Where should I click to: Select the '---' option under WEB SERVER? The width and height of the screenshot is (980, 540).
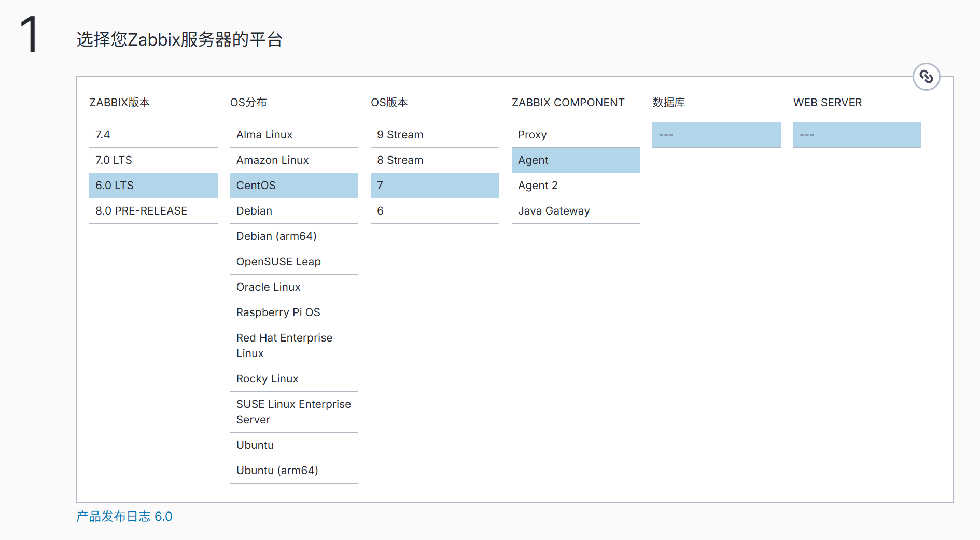click(x=857, y=135)
